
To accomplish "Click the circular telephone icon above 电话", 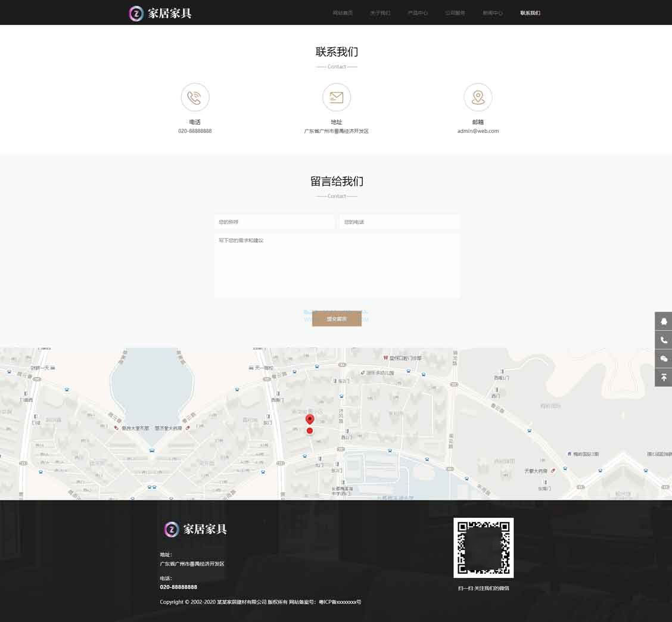I will coord(195,97).
